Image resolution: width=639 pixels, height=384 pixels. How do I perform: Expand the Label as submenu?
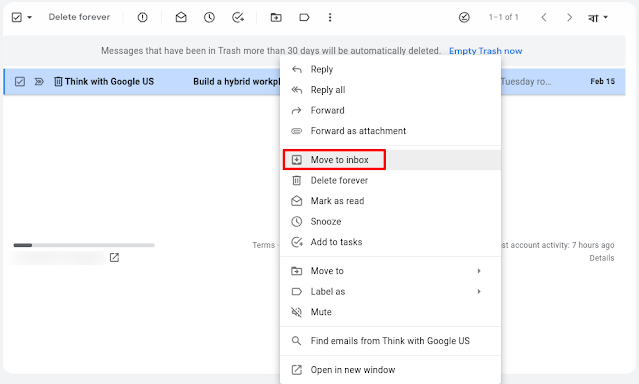coord(390,291)
